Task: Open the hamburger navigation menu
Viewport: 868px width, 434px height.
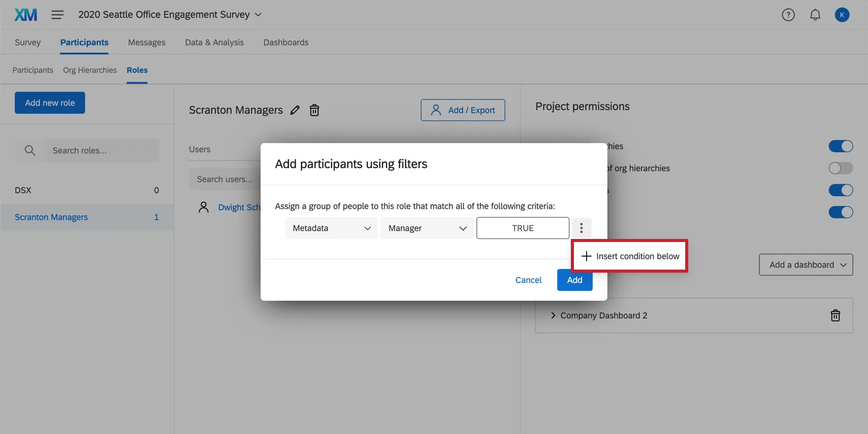Action: tap(58, 15)
